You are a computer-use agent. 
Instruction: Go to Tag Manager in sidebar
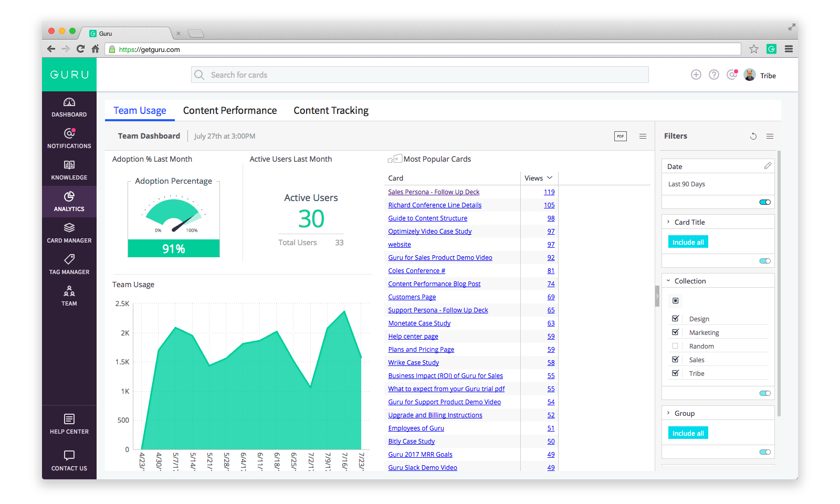pyautogui.click(x=69, y=265)
